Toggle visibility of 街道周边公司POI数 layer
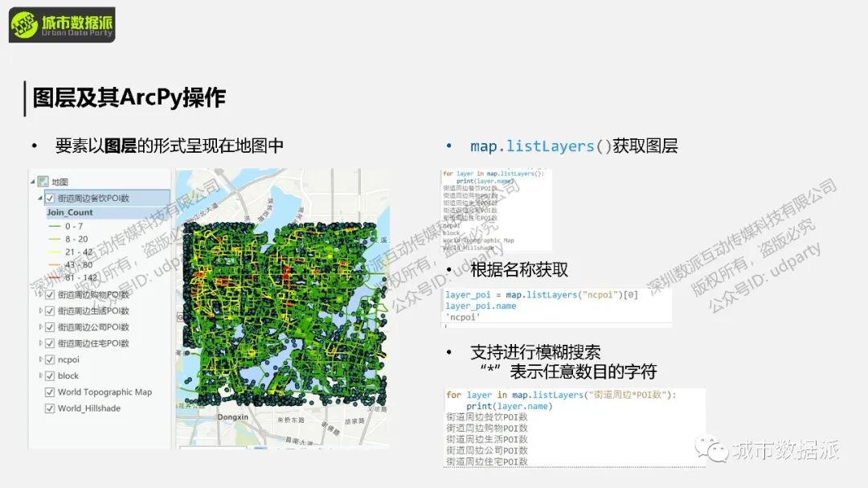Viewport: 868px width, 488px height. (50, 327)
